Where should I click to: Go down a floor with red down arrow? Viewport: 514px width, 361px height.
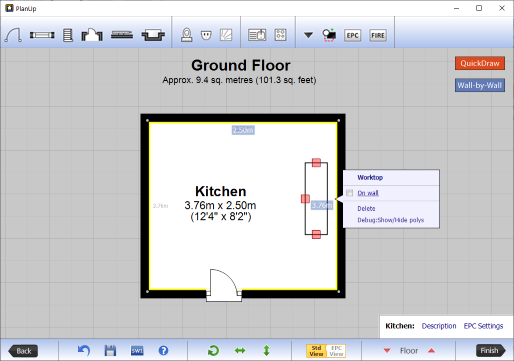click(x=387, y=351)
